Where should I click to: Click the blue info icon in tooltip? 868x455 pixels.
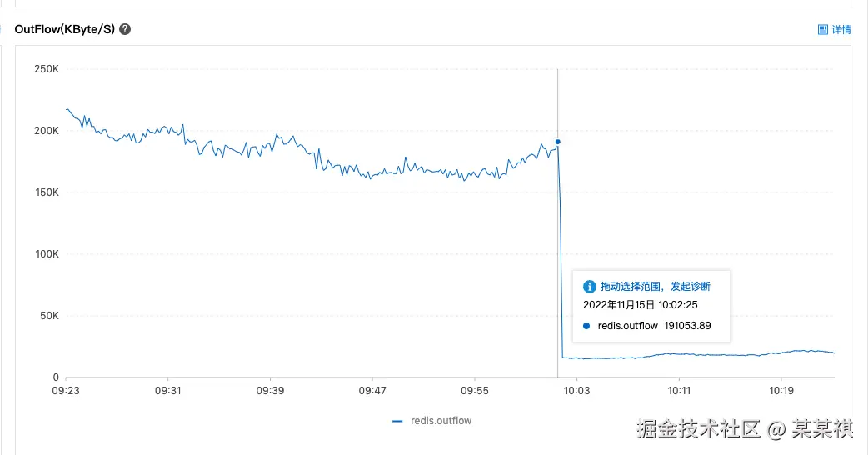pyautogui.click(x=590, y=286)
